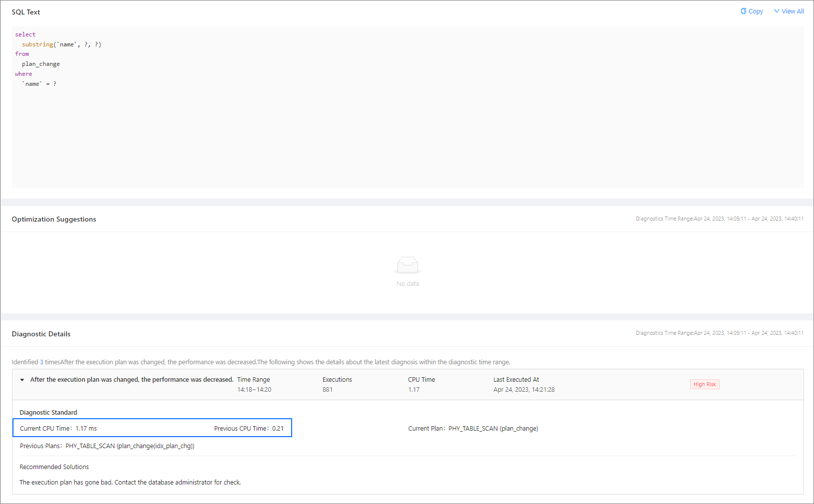Click the Time Range 14:18~14:20 value

pyautogui.click(x=254, y=390)
